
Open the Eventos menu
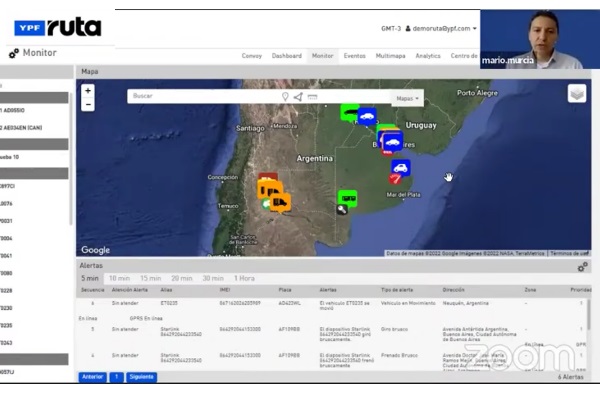pyautogui.click(x=354, y=56)
